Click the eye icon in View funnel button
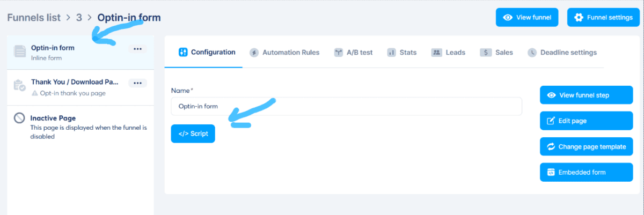The image size is (644, 215). [507, 17]
